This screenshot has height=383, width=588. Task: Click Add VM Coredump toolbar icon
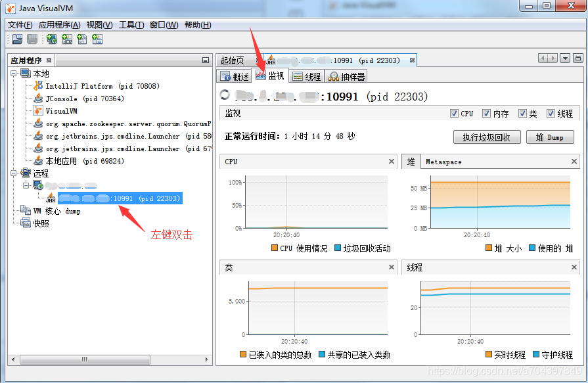click(81, 39)
